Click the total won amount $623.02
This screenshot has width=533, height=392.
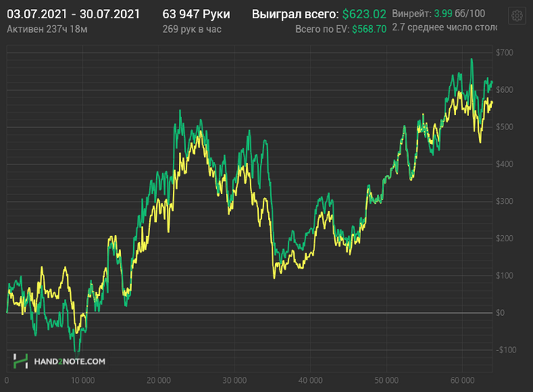click(364, 14)
